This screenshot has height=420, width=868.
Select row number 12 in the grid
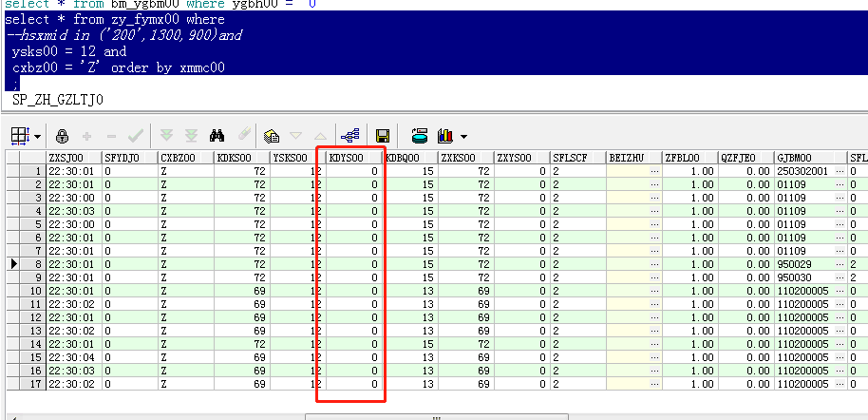click(x=32, y=317)
